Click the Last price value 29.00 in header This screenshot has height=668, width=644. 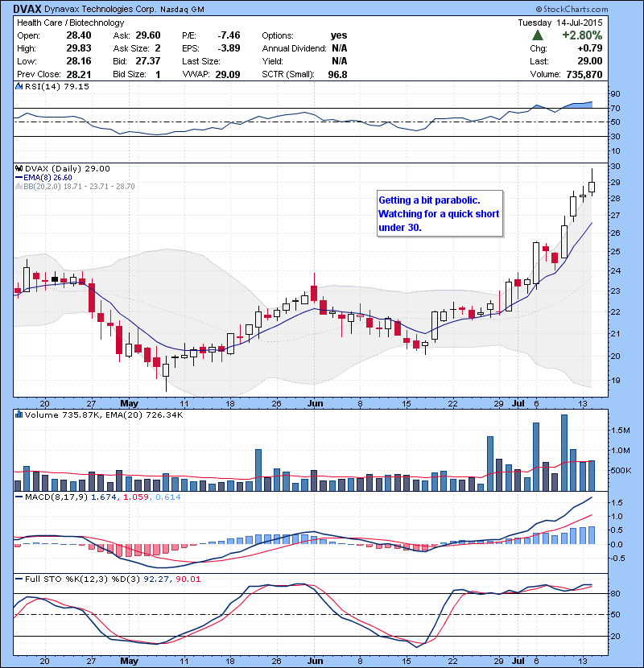click(590, 61)
